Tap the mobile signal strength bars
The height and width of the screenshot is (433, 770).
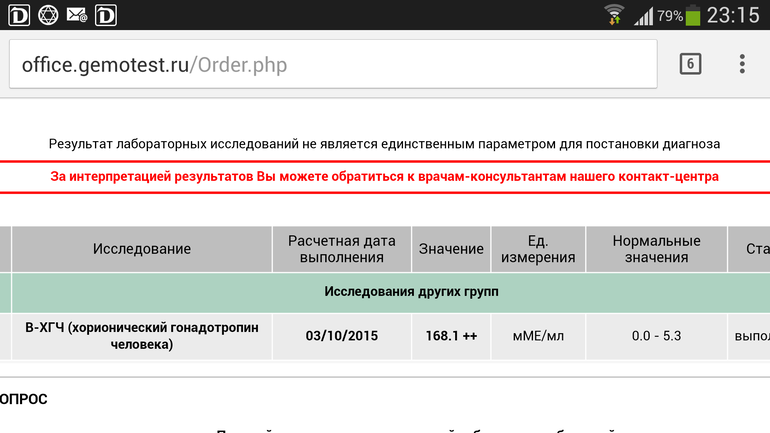pyautogui.click(x=643, y=16)
